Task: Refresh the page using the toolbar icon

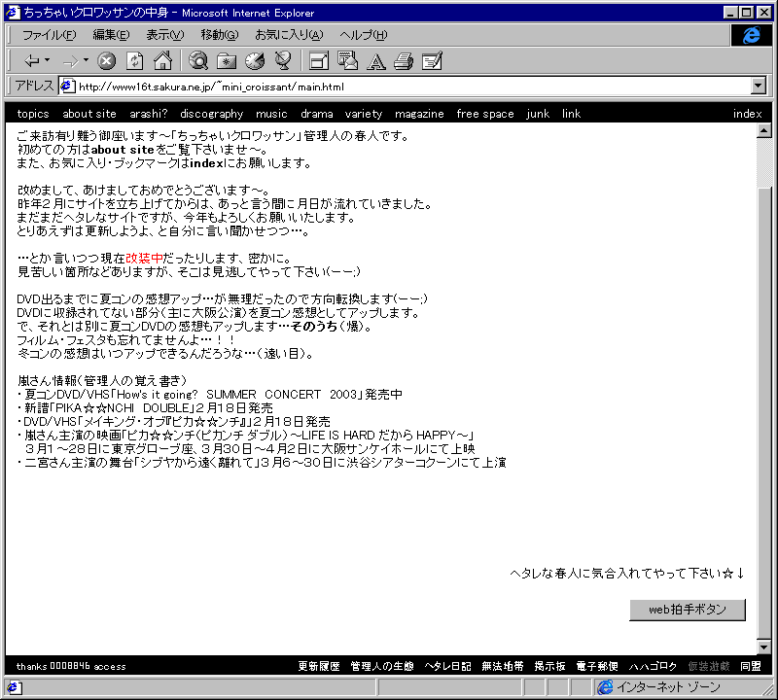Action: pyautogui.click(x=134, y=61)
